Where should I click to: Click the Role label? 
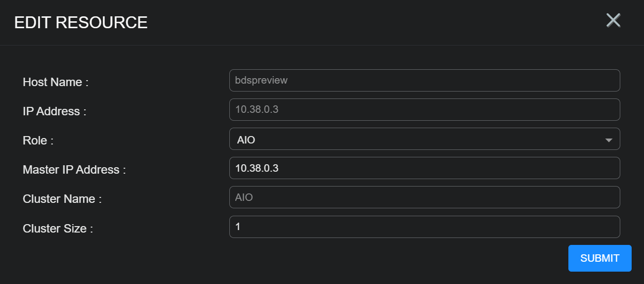click(38, 141)
